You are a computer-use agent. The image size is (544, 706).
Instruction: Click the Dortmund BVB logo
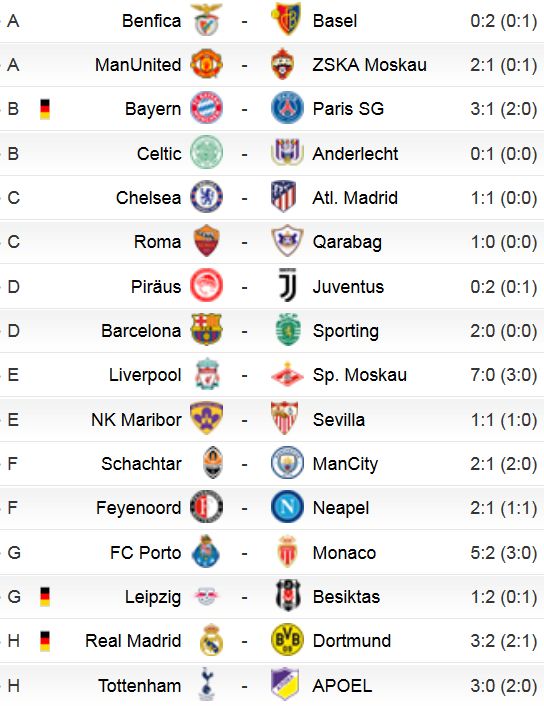(x=287, y=639)
